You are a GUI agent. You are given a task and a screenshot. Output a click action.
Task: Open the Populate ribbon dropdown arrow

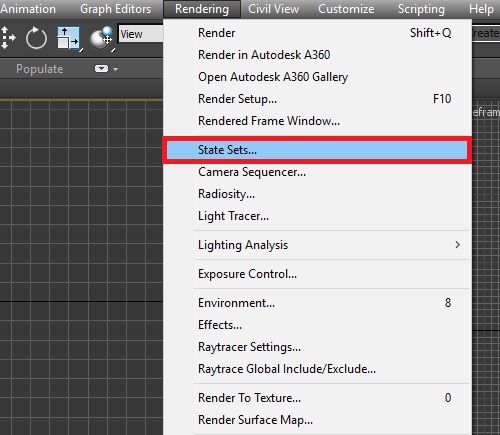click(x=115, y=69)
